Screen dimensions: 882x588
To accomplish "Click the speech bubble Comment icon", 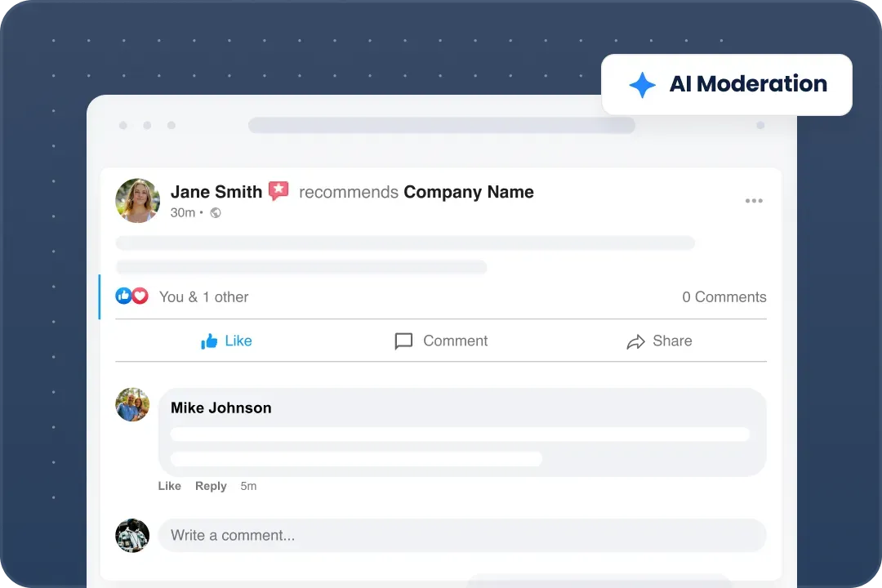I will pos(403,341).
